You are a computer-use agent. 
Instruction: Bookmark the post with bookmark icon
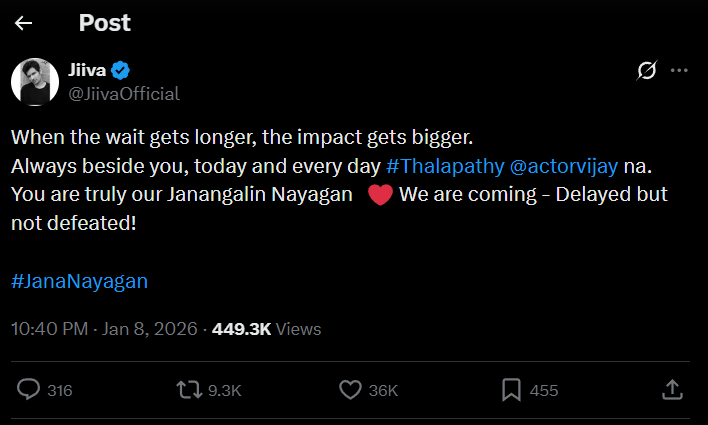pyautogui.click(x=510, y=390)
